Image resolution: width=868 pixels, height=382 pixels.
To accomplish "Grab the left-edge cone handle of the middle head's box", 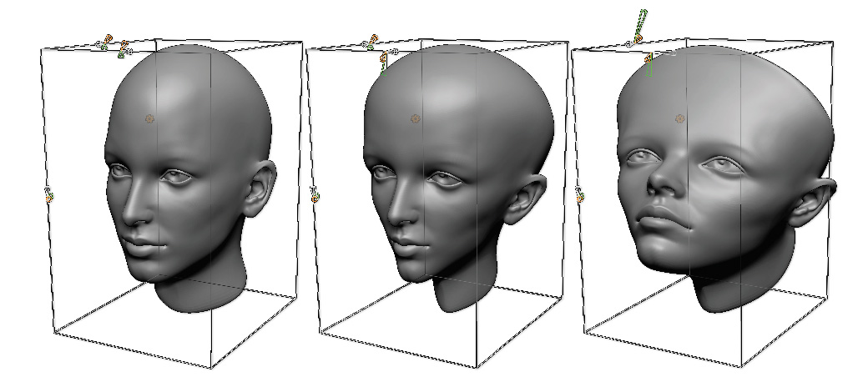I will [x=315, y=194].
